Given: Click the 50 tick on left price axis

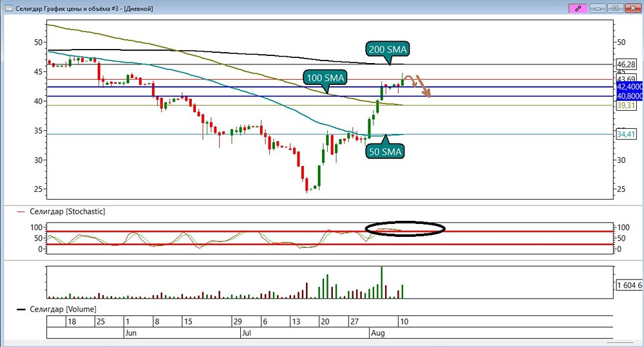Looking at the screenshot, I should click(x=39, y=42).
